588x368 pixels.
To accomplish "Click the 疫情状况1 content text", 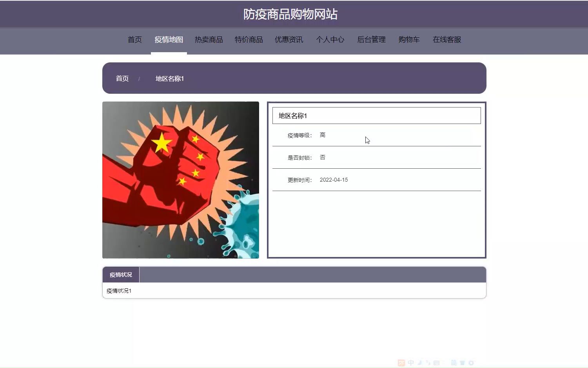I will tap(119, 291).
